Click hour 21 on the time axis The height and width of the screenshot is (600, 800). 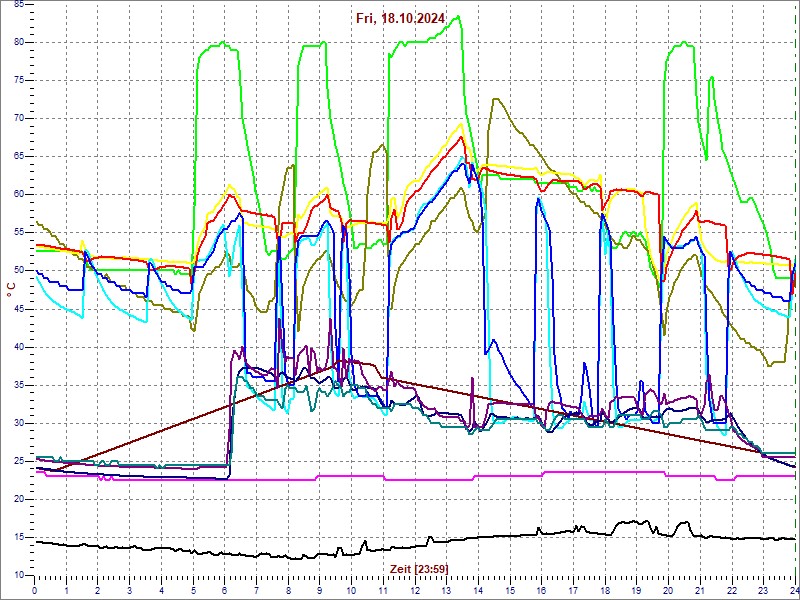700,590
